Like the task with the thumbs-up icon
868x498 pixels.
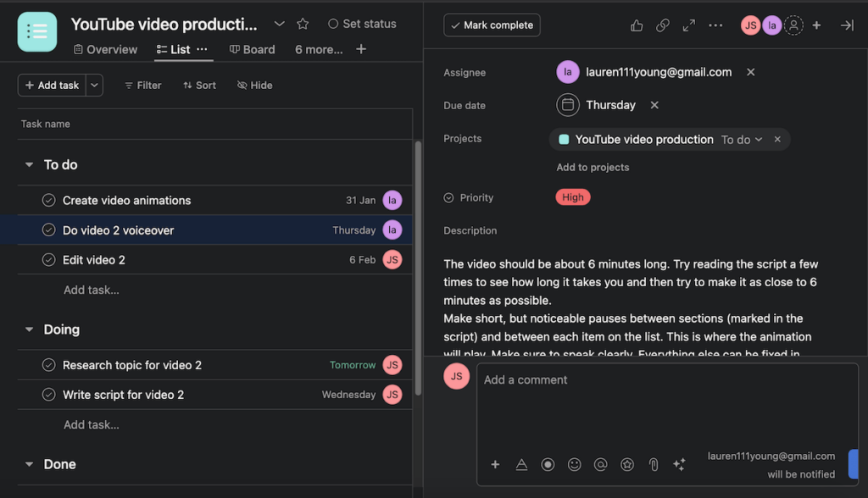coord(637,25)
